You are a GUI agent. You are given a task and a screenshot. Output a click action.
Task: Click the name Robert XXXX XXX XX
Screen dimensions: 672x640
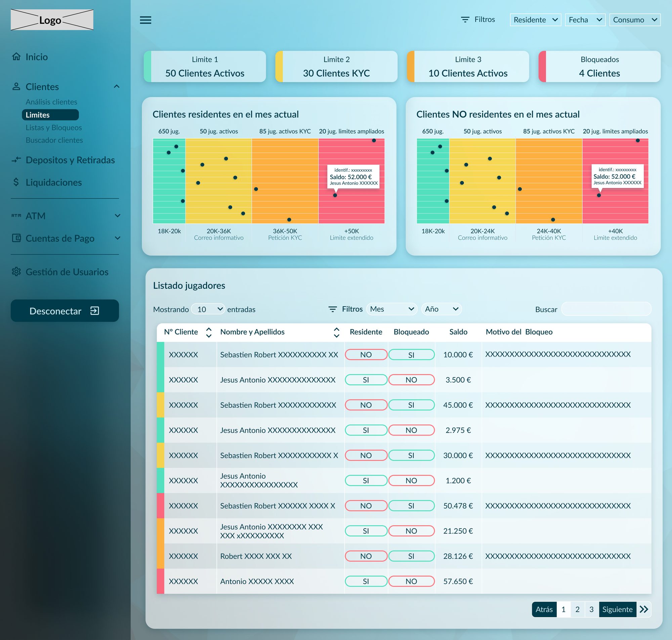click(256, 556)
